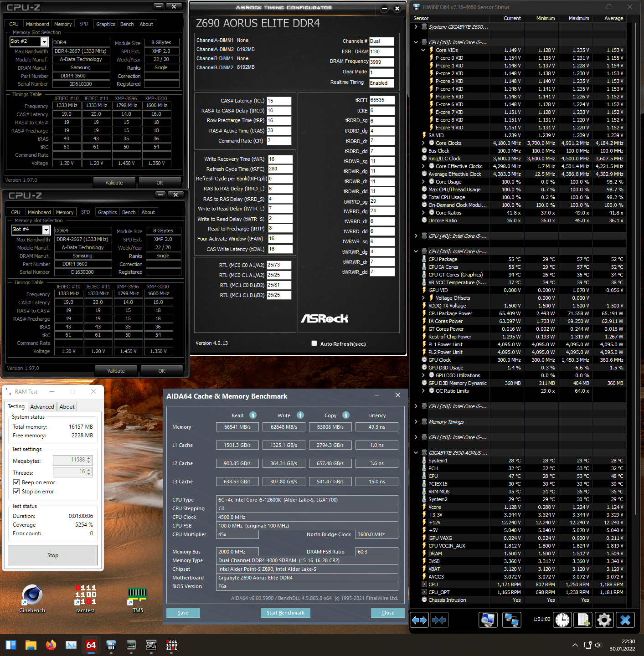Expand Core Effective Clocks in HWiNFO

[x=423, y=166]
